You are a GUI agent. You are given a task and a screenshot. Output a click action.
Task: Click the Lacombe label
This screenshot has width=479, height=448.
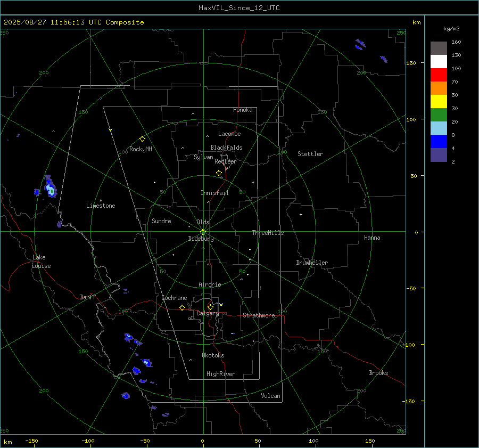coord(229,134)
